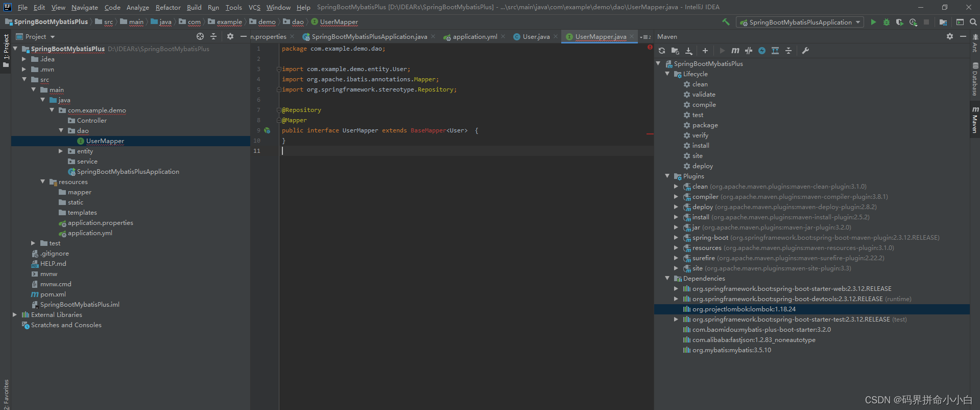Click the Run with Profiler icon
Image resolution: width=980 pixels, height=410 pixels.
point(913,22)
